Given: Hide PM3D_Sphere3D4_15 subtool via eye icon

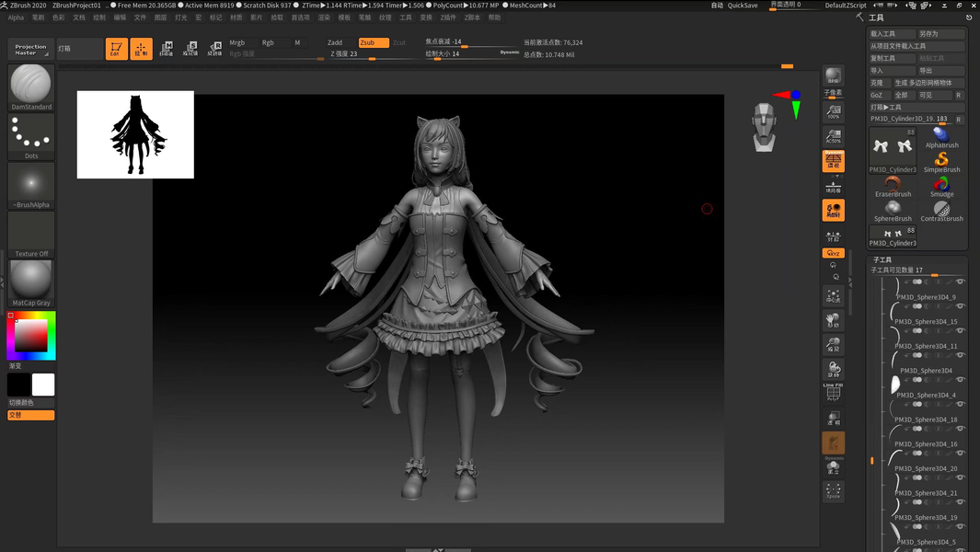Looking at the screenshot, I should point(960,306).
